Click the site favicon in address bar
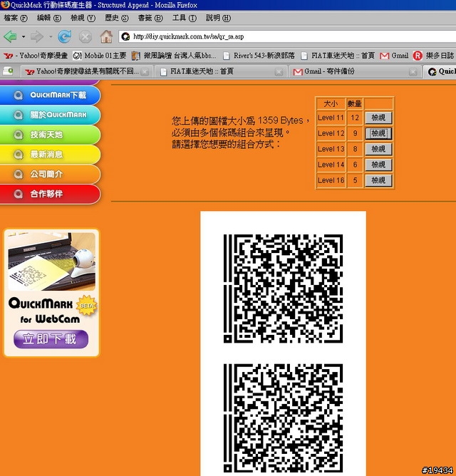 pyautogui.click(x=125, y=37)
